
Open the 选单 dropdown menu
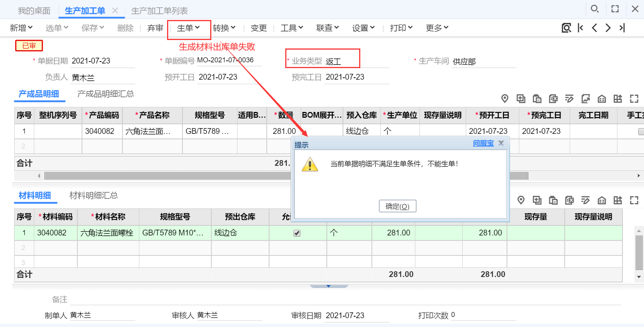pyautogui.click(x=57, y=28)
